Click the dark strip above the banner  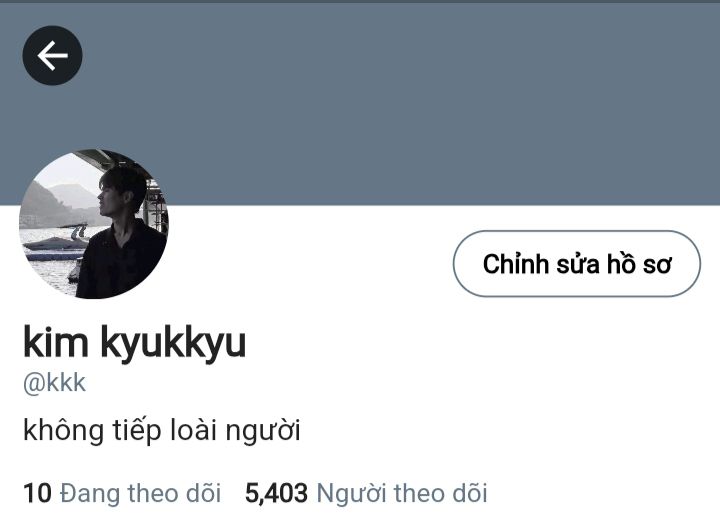360,1
